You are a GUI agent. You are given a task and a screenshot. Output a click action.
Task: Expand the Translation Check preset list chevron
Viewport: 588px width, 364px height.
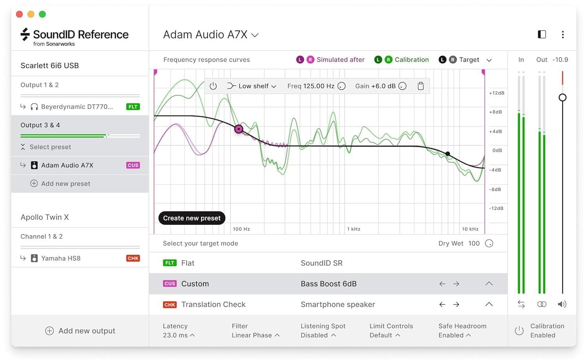pos(489,304)
